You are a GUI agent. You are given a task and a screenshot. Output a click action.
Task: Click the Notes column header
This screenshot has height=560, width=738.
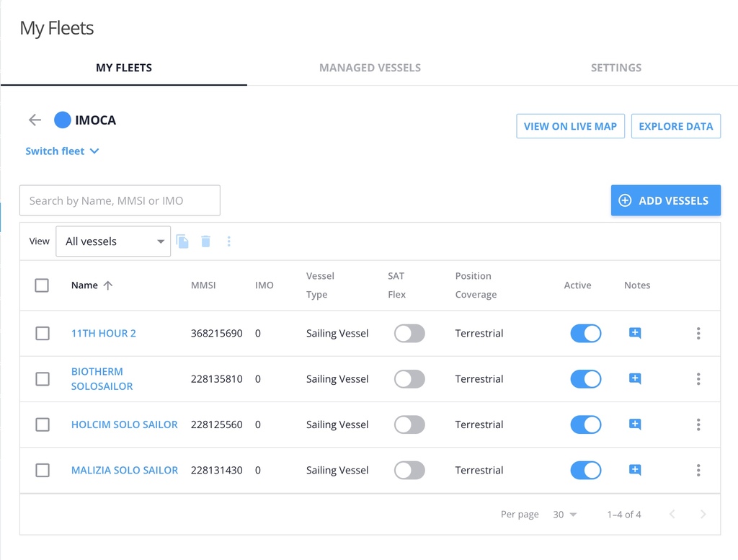pyautogui.click(x=637, y=285)
